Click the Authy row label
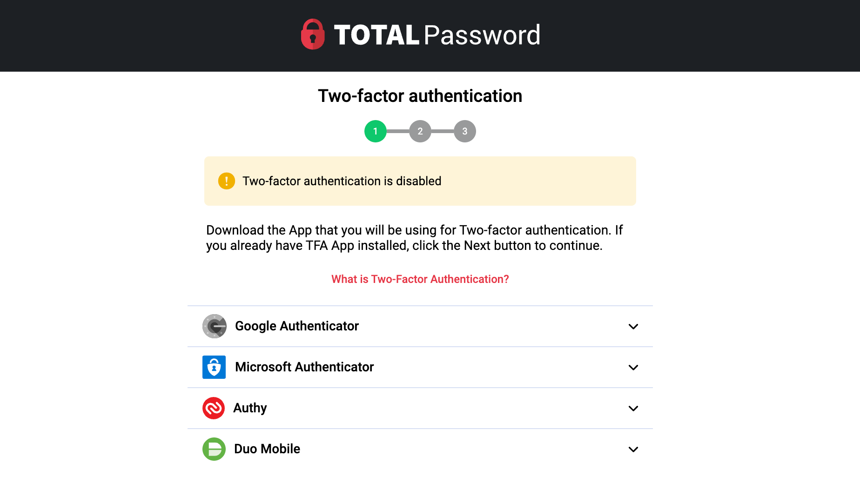 click(x=250, y=408)
